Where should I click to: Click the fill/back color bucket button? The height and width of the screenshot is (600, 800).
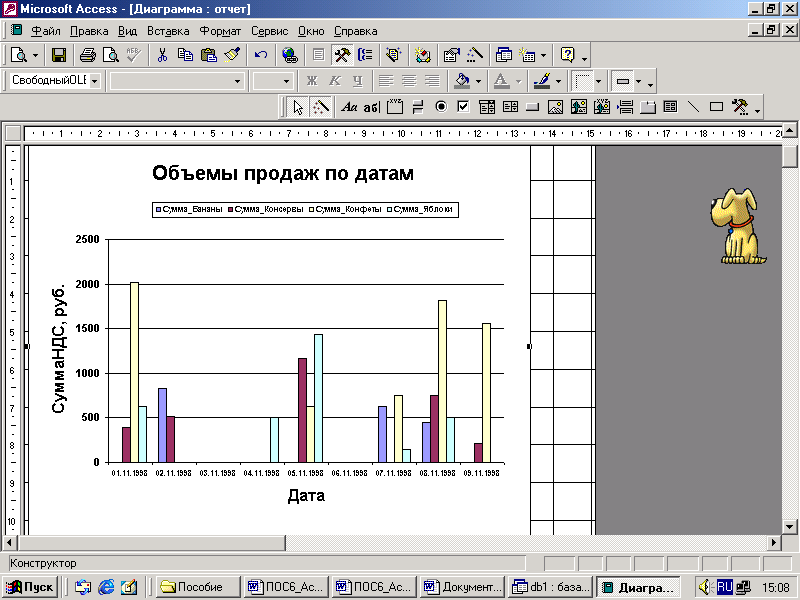(461, 81)
